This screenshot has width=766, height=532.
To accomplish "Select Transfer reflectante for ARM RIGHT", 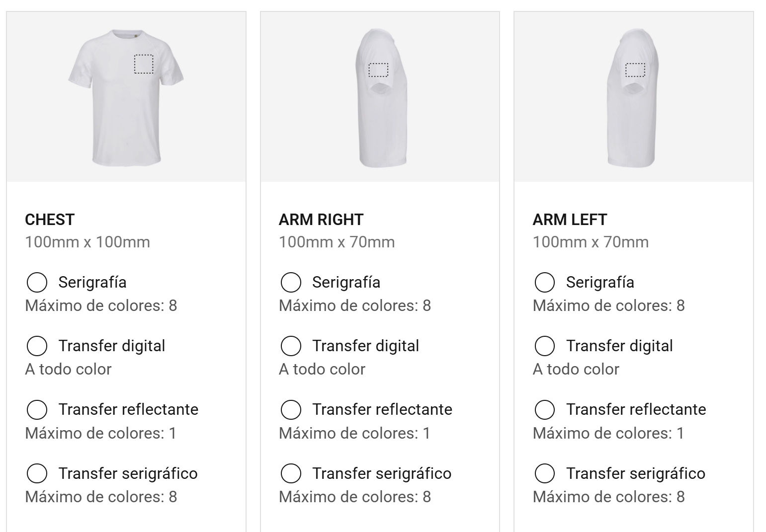I will pyautogui.click(x=291, y=410).
